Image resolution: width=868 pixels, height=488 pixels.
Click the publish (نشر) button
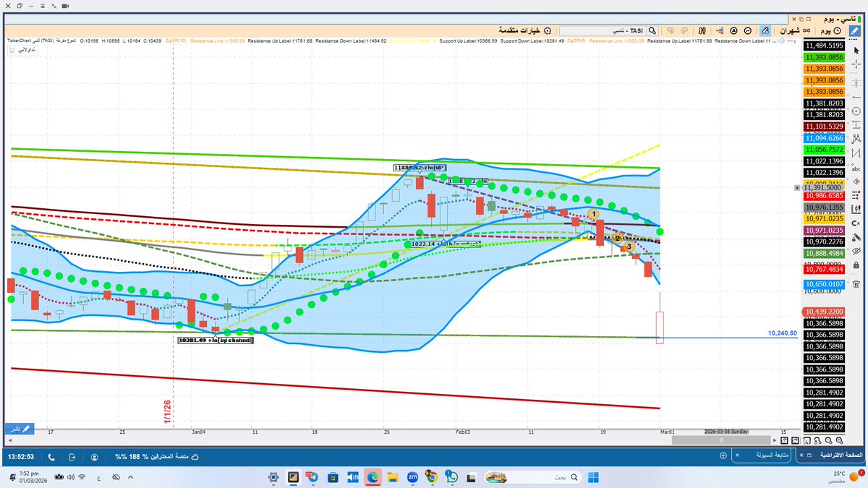click(20, 429)
